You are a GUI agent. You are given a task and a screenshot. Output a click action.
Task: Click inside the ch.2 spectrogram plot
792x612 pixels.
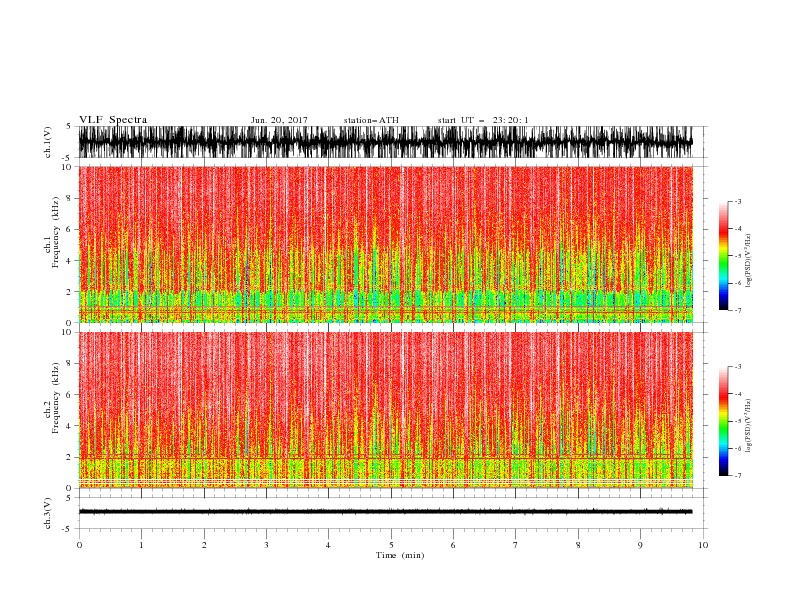[385, 410]
